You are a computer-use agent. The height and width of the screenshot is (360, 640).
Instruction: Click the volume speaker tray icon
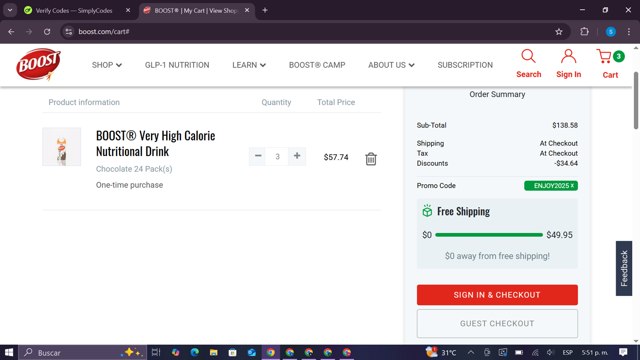[x=550, y=352]
